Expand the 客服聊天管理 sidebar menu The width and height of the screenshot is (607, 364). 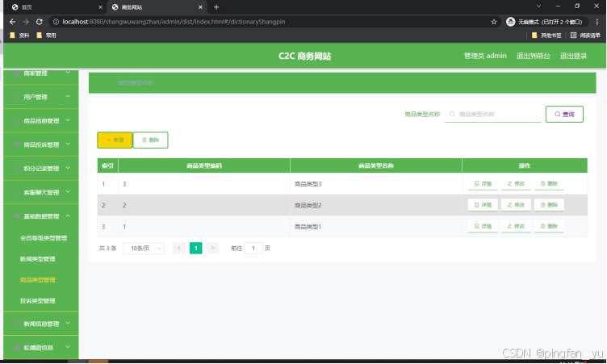[41, 192]
